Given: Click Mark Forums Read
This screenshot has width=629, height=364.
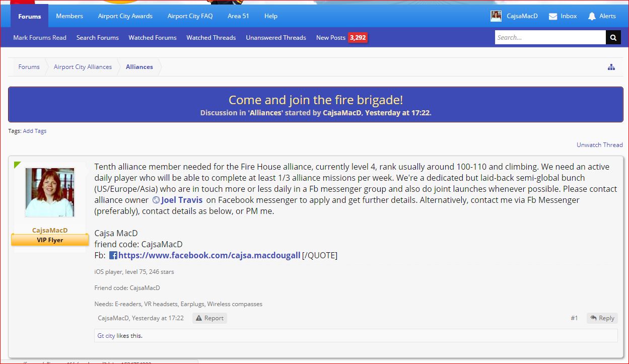Looking at the screenshot, I should click(40, 38).
